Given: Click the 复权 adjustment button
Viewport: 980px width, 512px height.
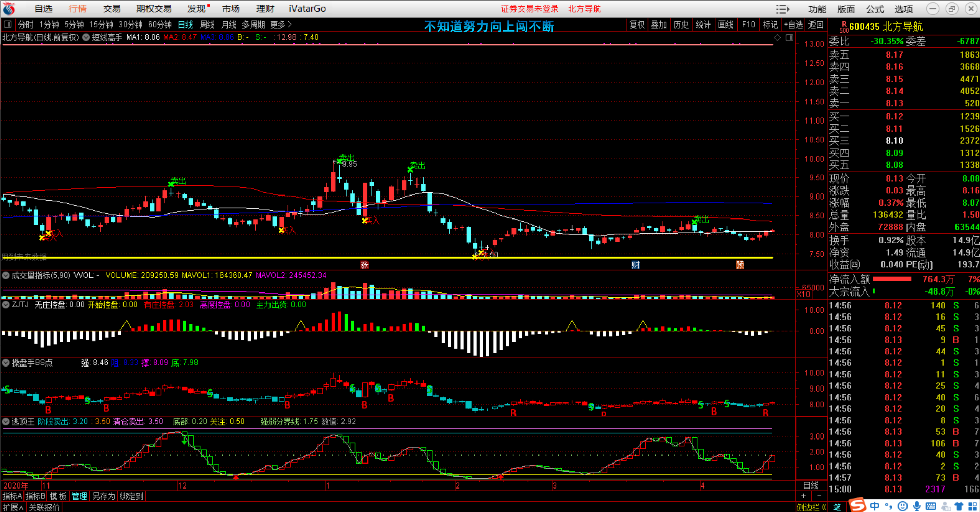Looking at the screenshot, I should click(637, 25).
